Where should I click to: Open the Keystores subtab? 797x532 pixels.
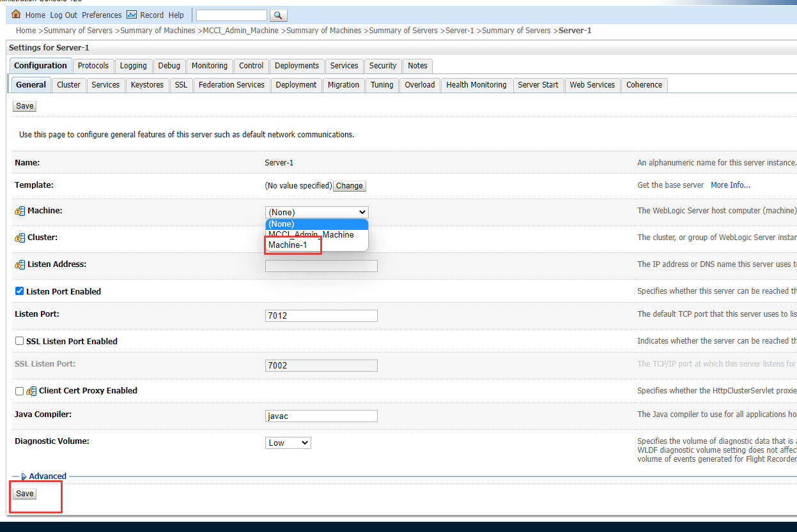point(147,84)
